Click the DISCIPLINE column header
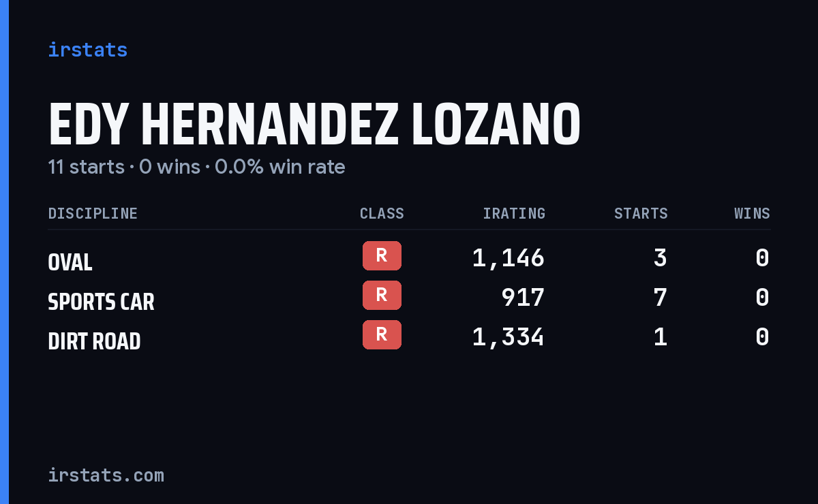 point(93,213)
